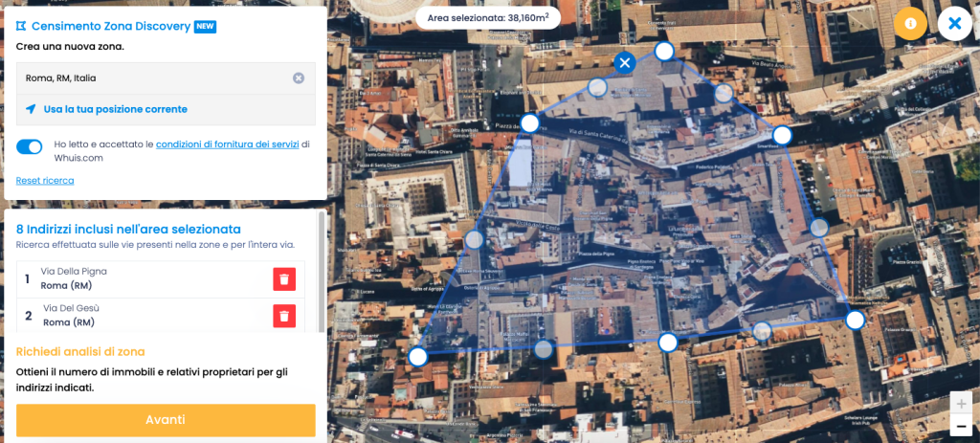Viewport: 980px width, 443px height.
Task: Close the map with the X button
Action: [x=954, y=23]
